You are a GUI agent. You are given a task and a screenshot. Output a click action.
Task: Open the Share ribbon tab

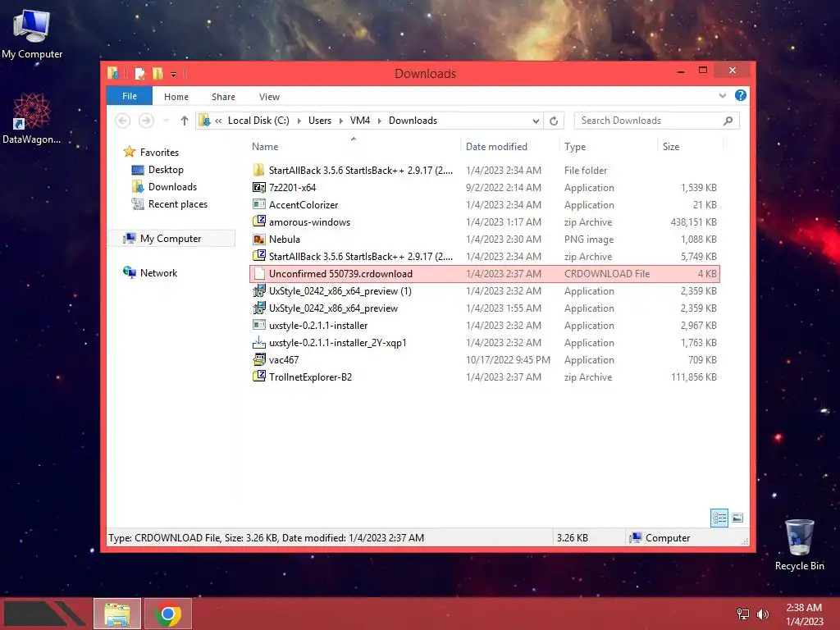point(223,97)
